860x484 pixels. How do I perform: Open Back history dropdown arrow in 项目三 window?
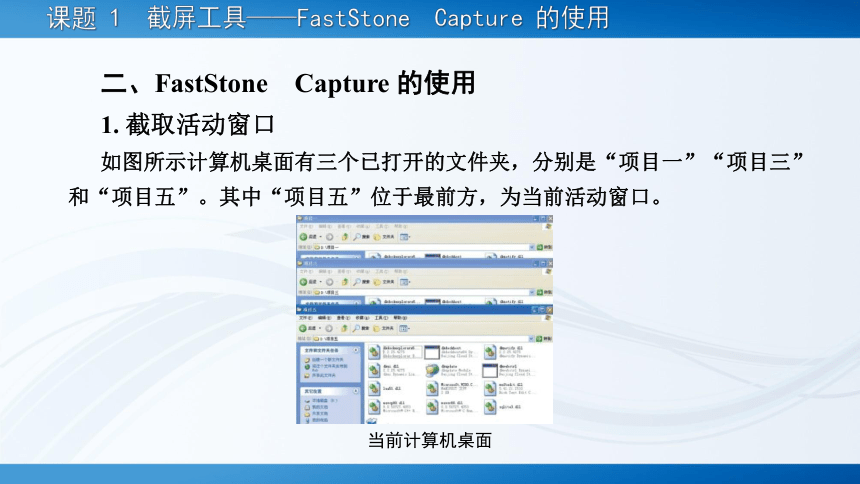point(321,282)
